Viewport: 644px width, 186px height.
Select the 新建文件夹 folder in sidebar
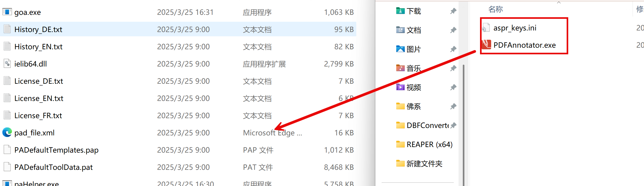(x=424, y=163)
